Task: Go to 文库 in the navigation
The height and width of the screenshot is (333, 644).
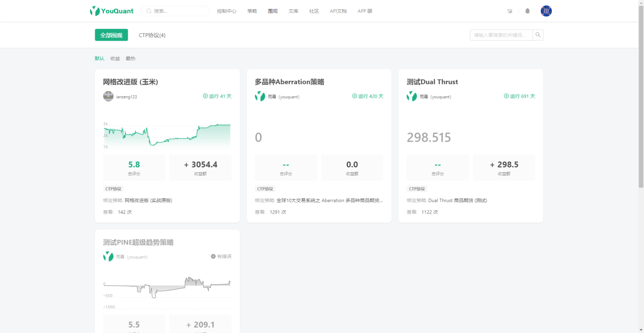Action: [x=293, y=11]
